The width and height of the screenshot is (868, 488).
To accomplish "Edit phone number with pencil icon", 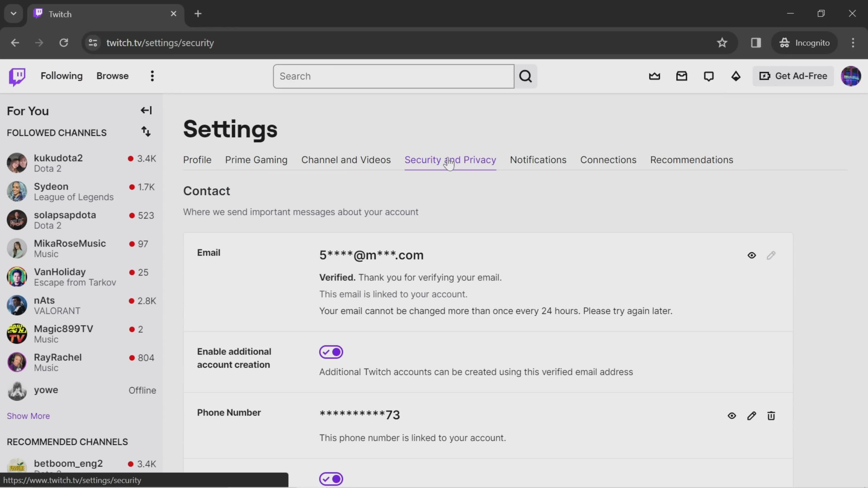I will 751,416.
